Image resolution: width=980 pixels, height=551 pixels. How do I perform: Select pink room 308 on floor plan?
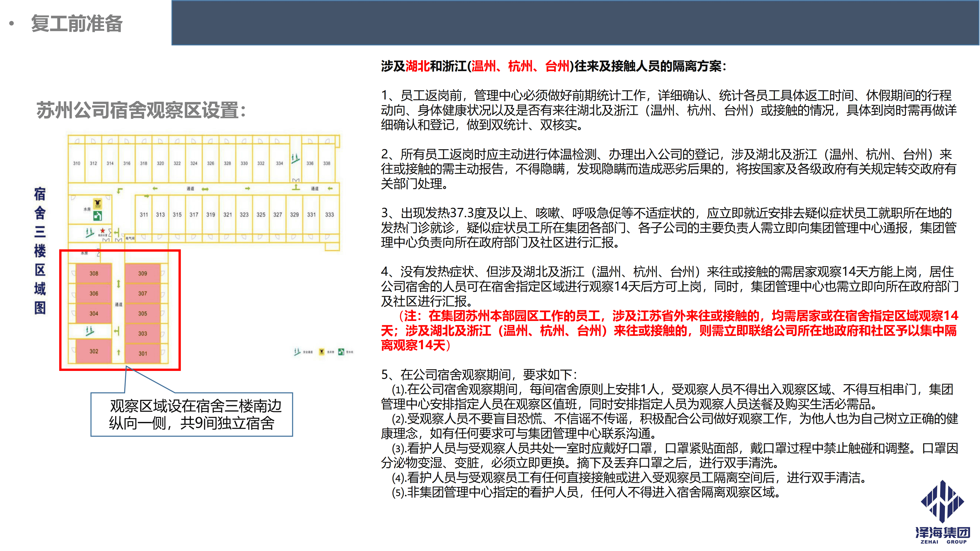click(94, 273)
